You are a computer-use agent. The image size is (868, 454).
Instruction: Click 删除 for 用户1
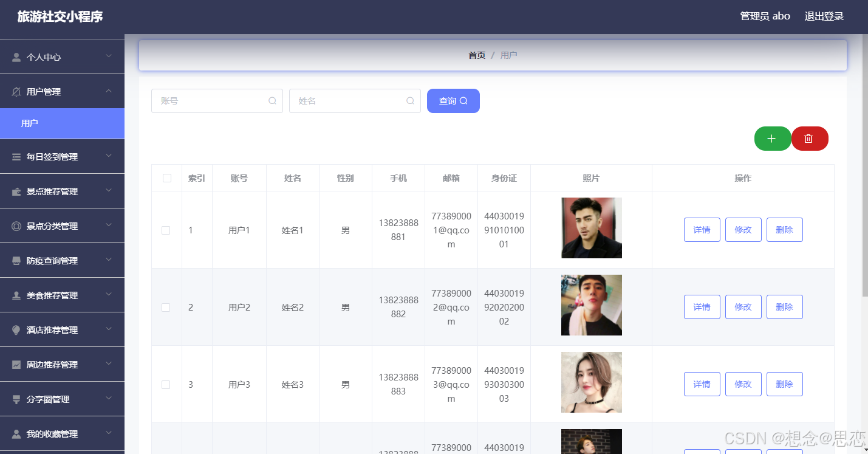pyautogui.click(x=785, y=230)
